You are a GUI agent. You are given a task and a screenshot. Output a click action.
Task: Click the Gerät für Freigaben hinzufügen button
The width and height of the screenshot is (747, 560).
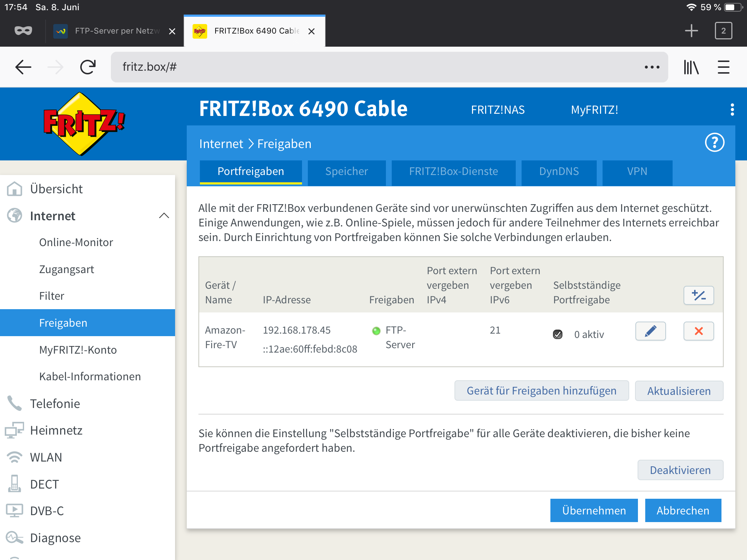click(x=541, y=391)
